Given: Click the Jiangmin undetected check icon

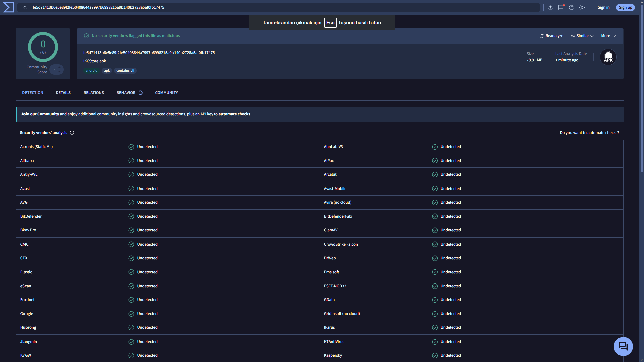Looking at the screenshot, I should [x=131, y=342].
